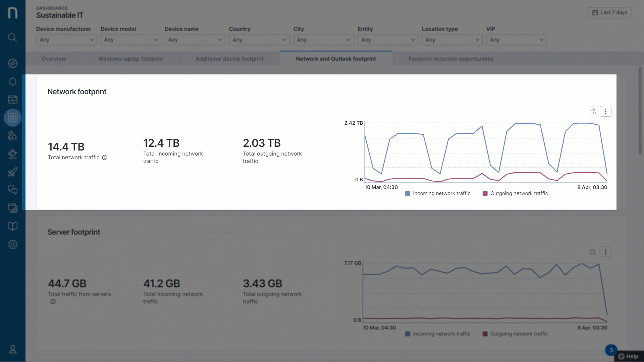Open the Location type dropdown
644x362 pixels.
tap(452, 40)
